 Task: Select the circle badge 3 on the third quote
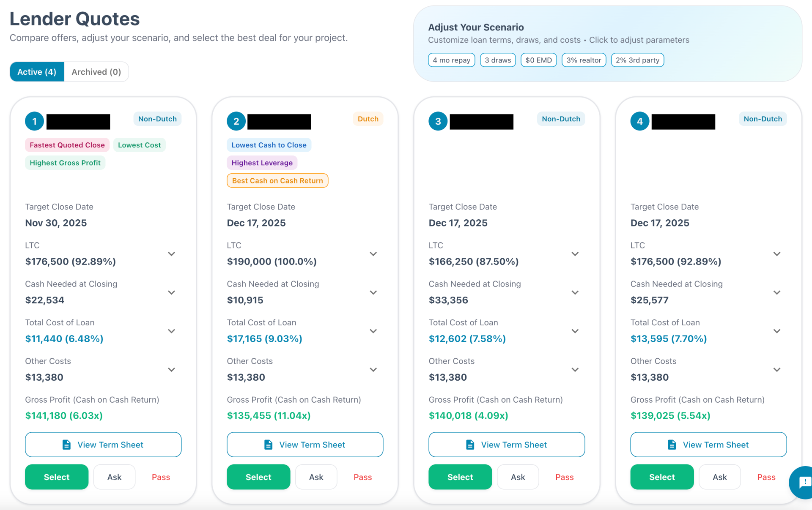[x=438, y=121]
